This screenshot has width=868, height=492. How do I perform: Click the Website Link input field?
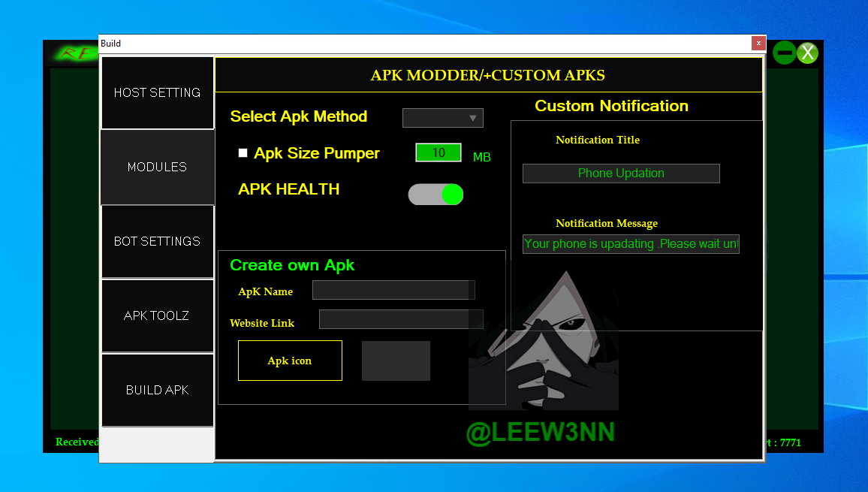(x=400, y=319)
